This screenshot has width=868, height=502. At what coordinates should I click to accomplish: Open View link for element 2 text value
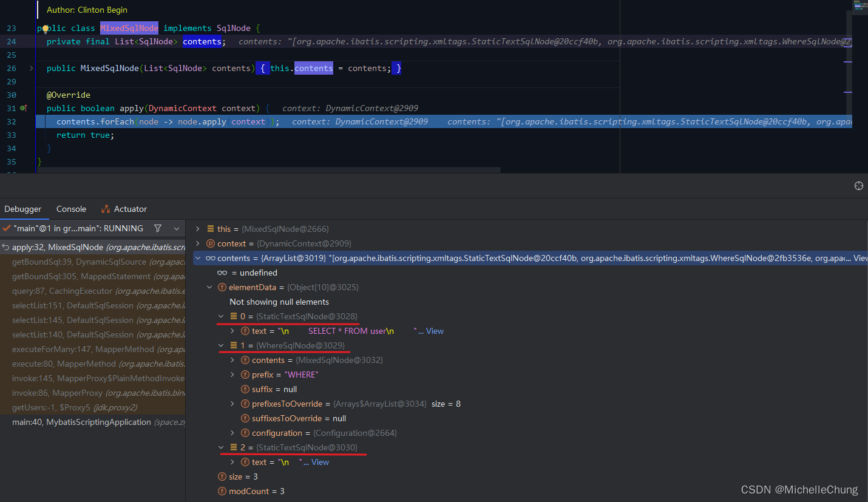(x=320, y=462)
